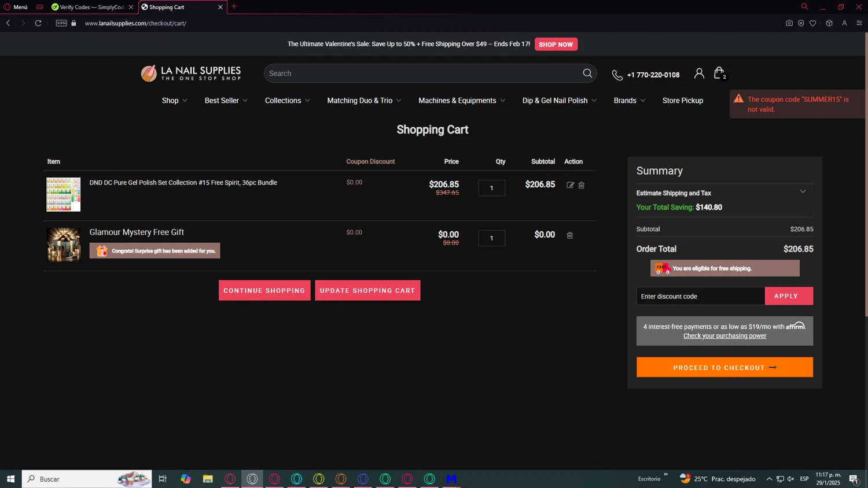Image resolution: width=868 pixels, height=488 pixels.
Task: Click the Glamour Mystery Free Gift thumbnail
Action: 64,245
